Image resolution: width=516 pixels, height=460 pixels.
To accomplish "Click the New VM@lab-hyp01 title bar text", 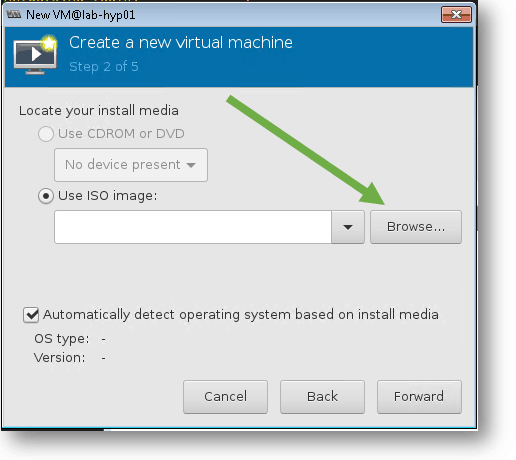I will tap(81, 15).
